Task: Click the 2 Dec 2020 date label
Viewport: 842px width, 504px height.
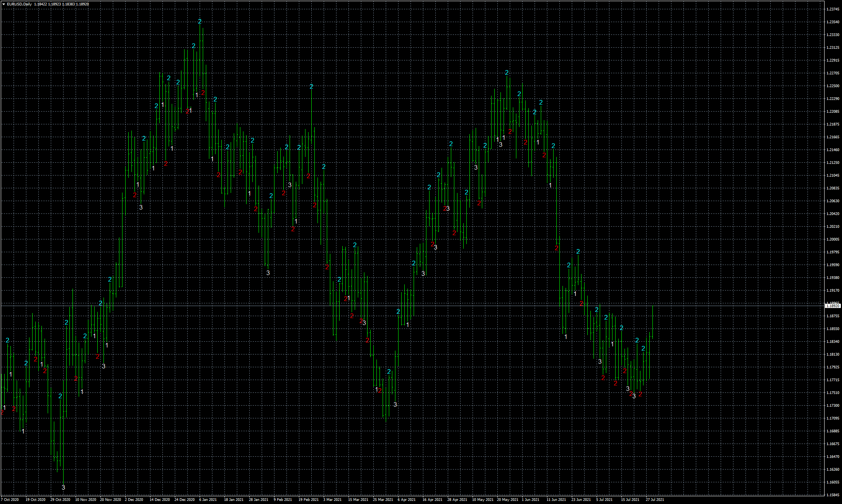Action: [134, 500]
